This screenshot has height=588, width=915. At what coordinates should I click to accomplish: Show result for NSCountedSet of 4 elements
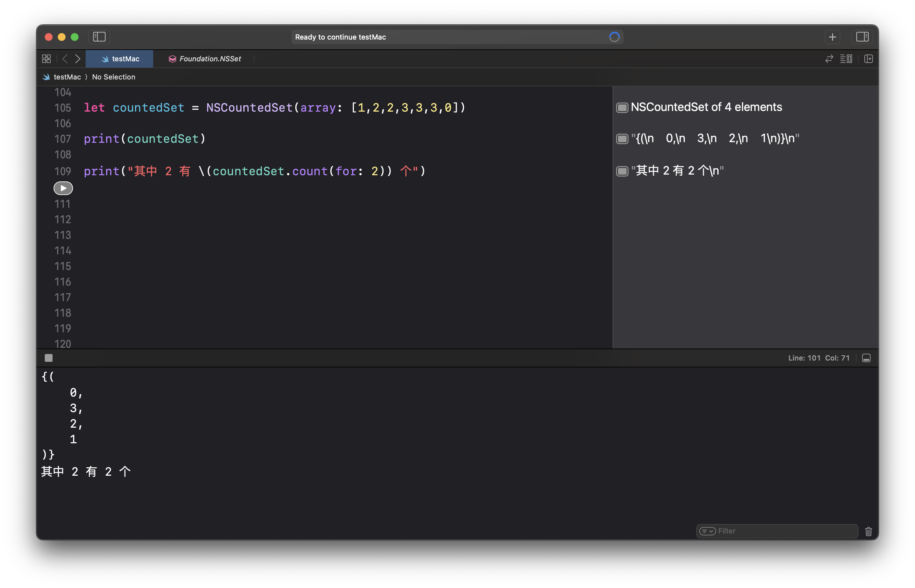coord(622,108)
